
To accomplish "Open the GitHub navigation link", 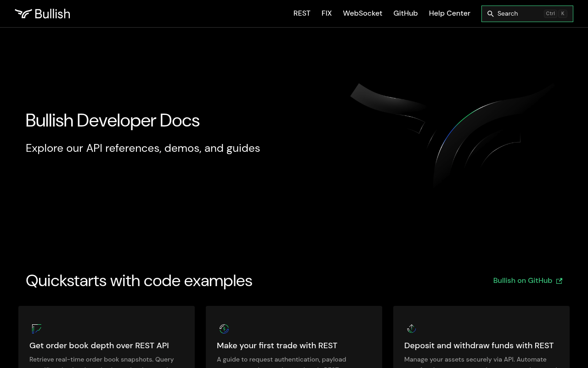I will click(x=406, y=13).
